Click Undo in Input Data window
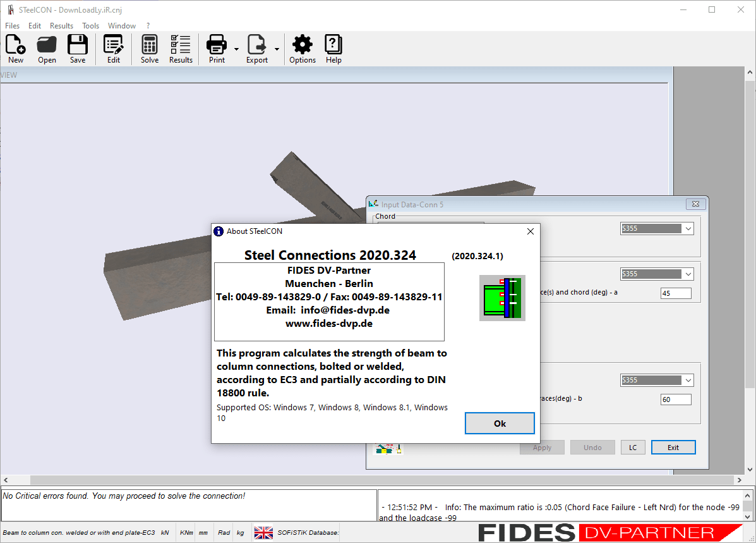756x543 pixels. pyautogui.click(x=592, y=448)
